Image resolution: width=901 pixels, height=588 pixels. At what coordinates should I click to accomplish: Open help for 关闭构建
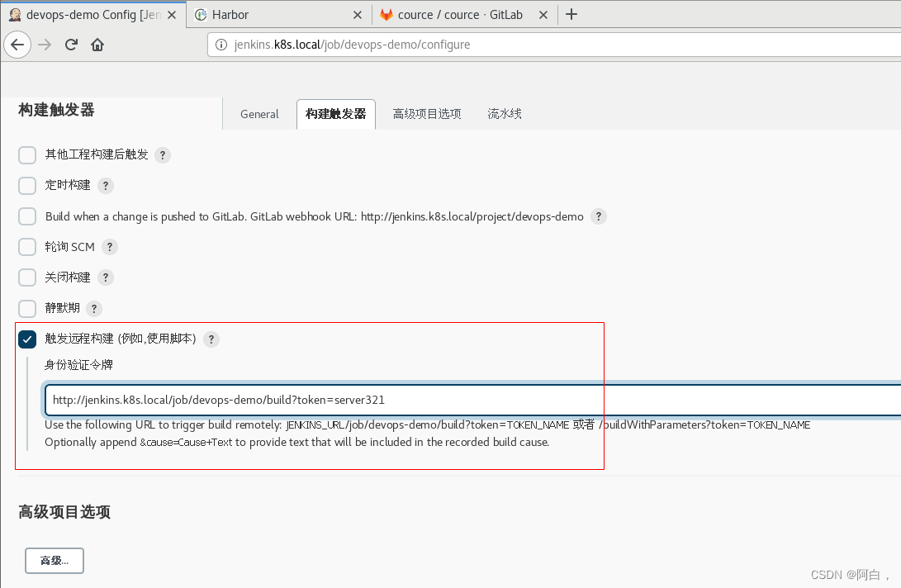[105, 277]
